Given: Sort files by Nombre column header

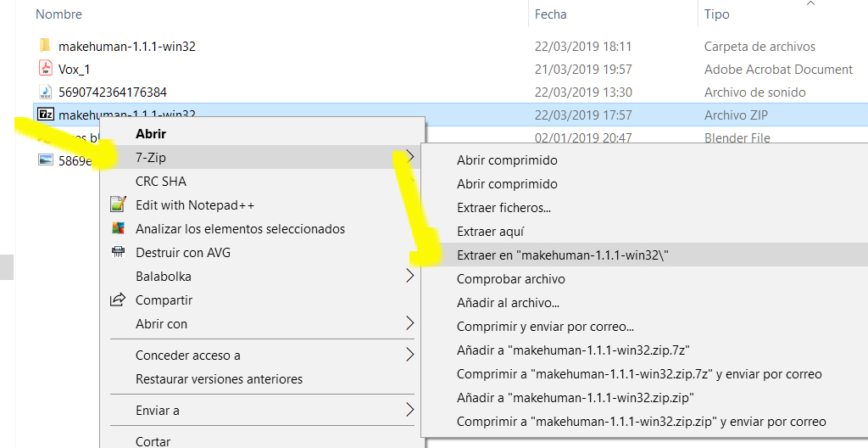Looking at the screenshot, I should [59, 14].
